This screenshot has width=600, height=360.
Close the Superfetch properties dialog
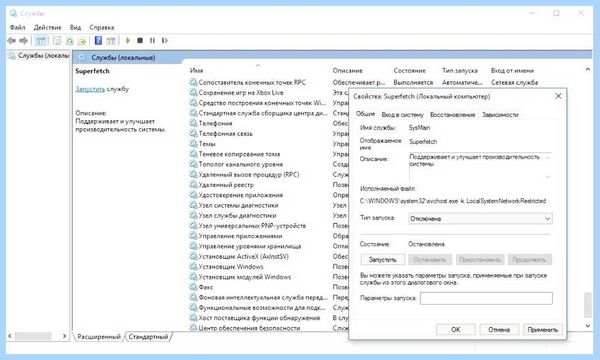tap(558, 96)
